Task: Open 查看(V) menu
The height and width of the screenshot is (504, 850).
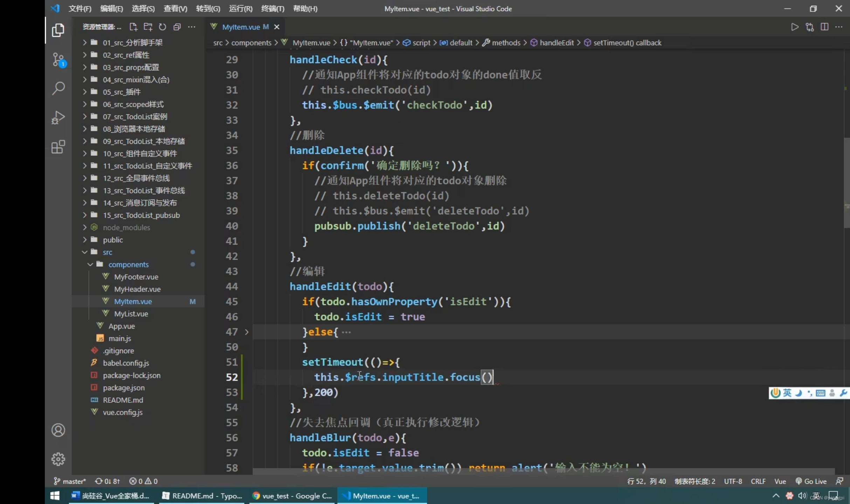Action: [x=175, y=9]
